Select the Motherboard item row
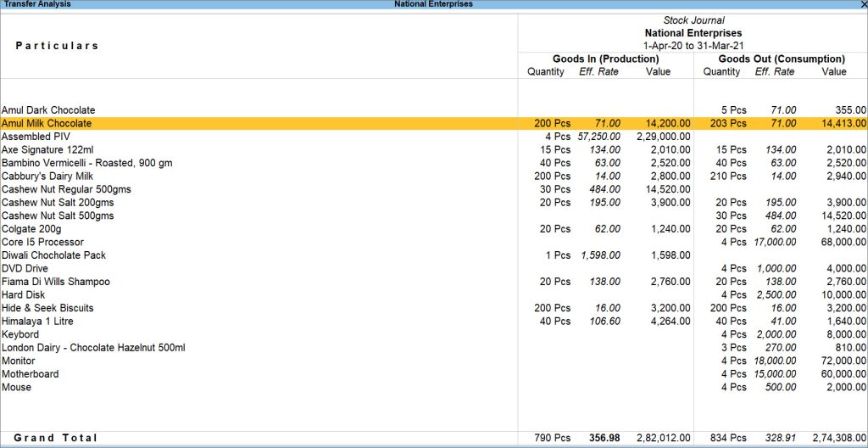 point(434,374)
